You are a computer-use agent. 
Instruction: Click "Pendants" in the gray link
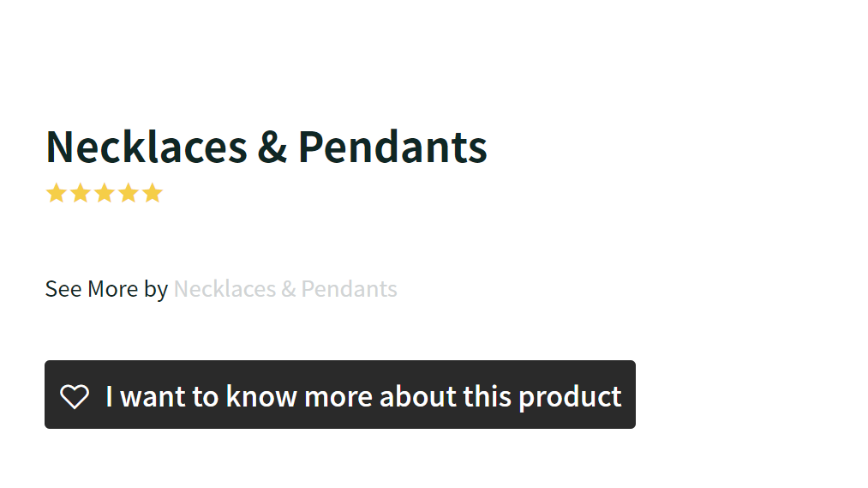click(x=349, y=289)
